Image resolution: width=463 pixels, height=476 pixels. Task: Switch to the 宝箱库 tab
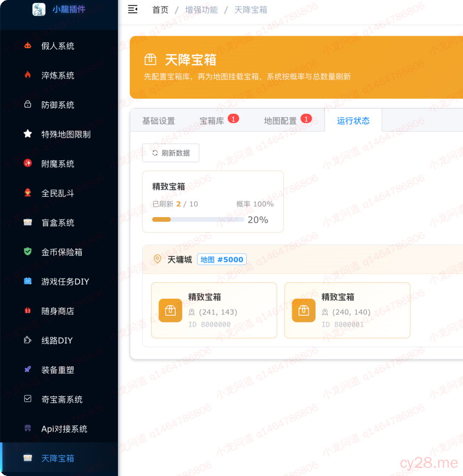[212, 121]
